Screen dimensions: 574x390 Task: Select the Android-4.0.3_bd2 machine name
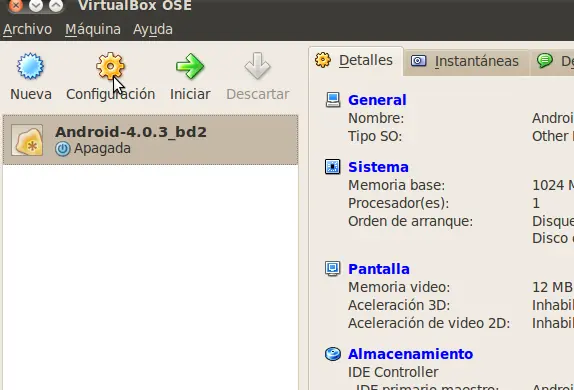131,132
